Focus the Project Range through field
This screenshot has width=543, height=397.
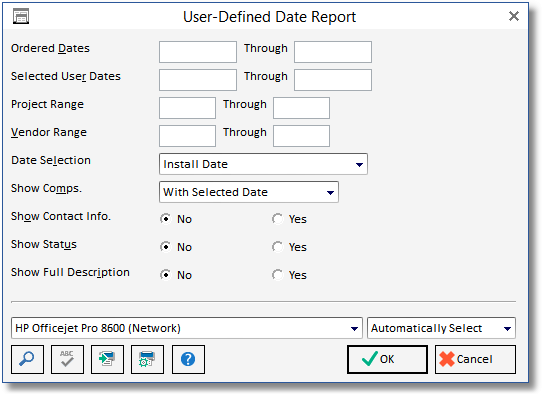coord(301,108)
